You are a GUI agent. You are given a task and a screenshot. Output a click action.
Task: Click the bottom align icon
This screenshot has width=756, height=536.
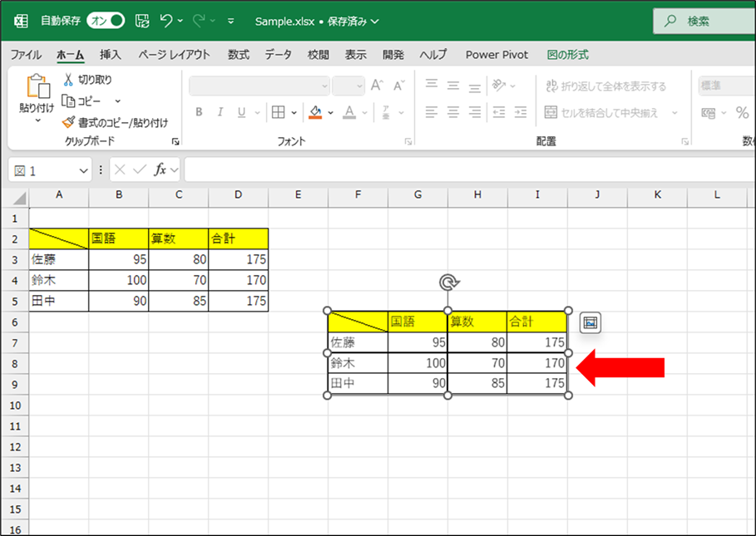click(x=475, y=86)
